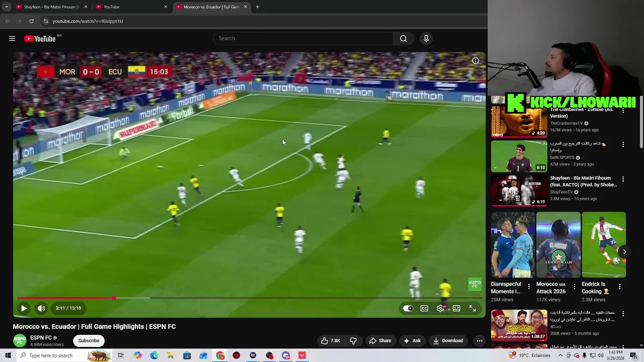Open Microsoft Edge from the taskbar
The width and height of the screenshot is (644, 362).
154,355
